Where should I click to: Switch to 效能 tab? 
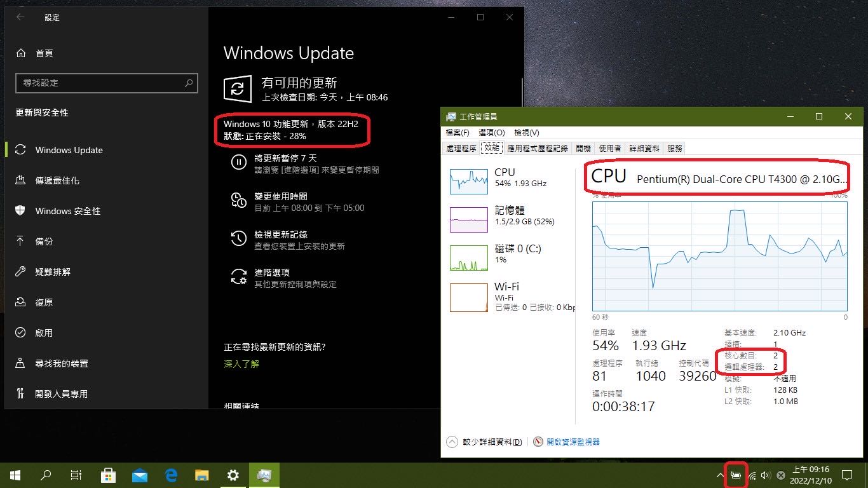[x=492, y=148]
